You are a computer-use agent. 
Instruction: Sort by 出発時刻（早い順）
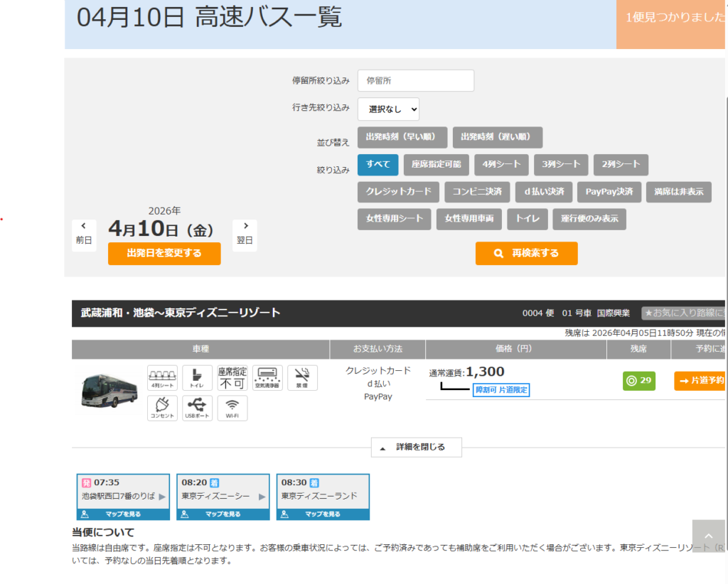[404, 137]
